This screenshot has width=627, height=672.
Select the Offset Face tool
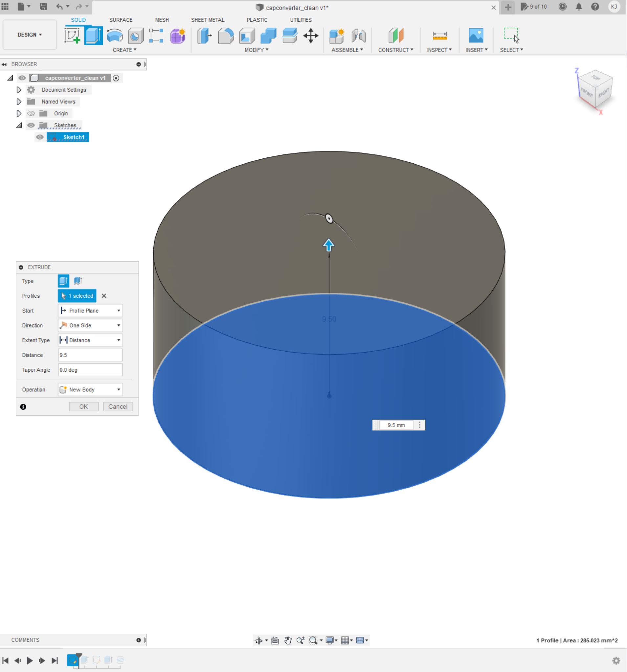click(289, 35)
